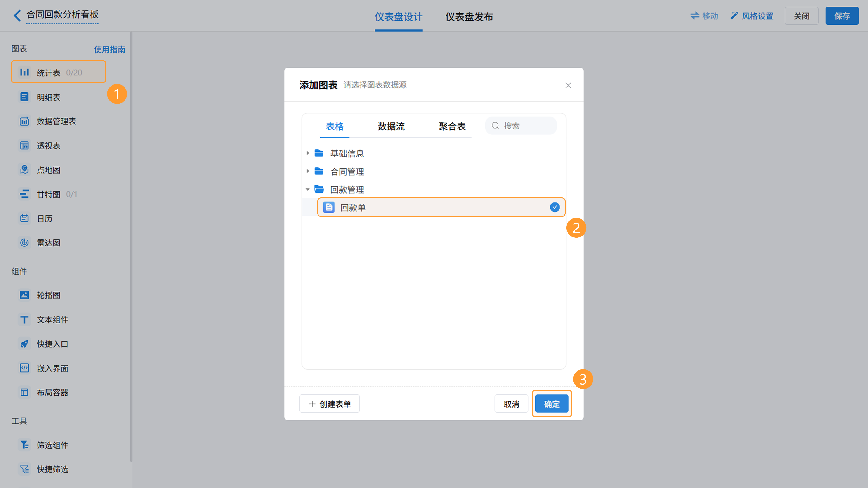Viewport: 868px width, 488px height.
Task: Click the back arrow beside the dashboard title
Action: 17,15
